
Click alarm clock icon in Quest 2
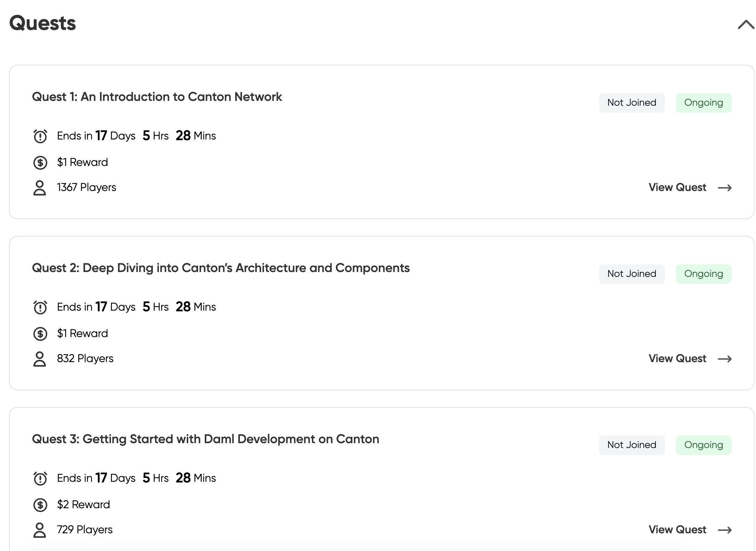pos(40,307)
